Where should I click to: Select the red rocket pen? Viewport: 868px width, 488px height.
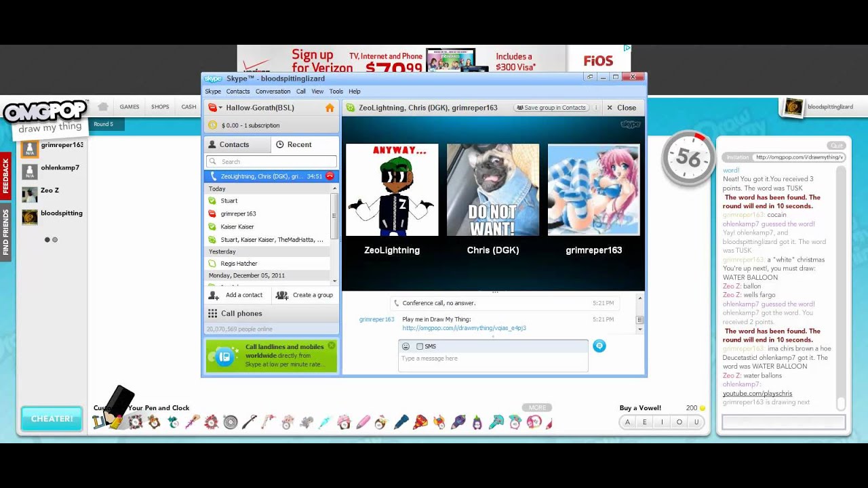pyautogui.click(x=420, y=422)
